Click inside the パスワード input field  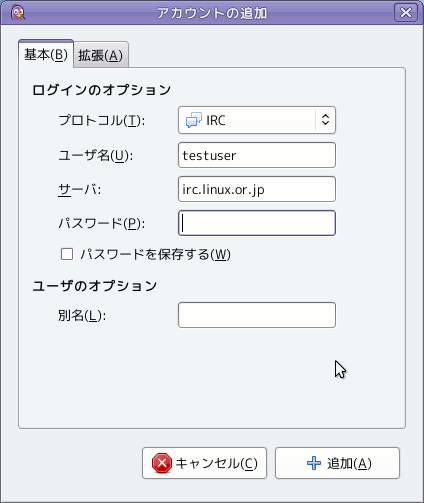pos(257,223)
